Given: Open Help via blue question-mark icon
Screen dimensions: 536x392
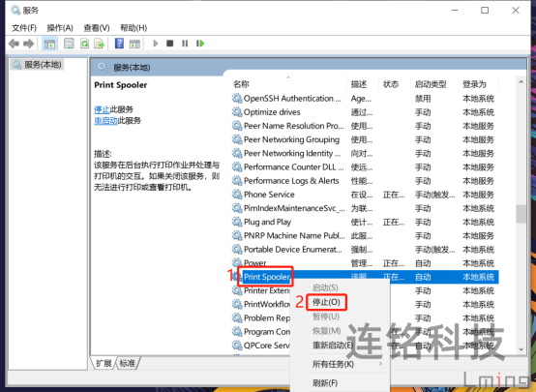Looking at the screenshot, I should [x=119, y=44].
